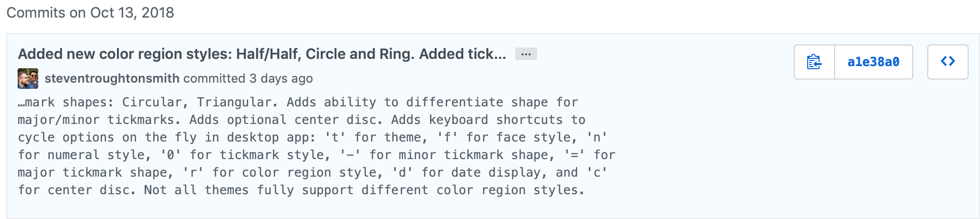Browse the repository at this commit

pos(947,62)
